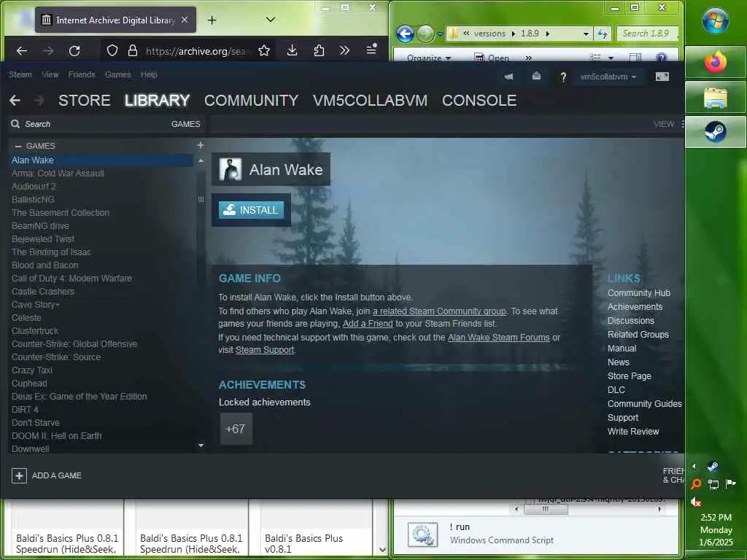
Task: Open the CONSOLE tab
Action: 479,101
